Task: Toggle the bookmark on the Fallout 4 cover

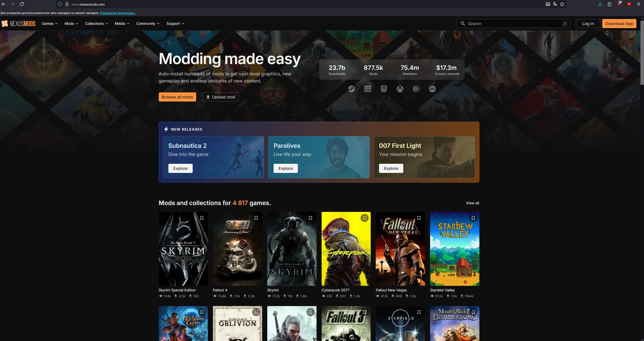Action: (256, 218)
